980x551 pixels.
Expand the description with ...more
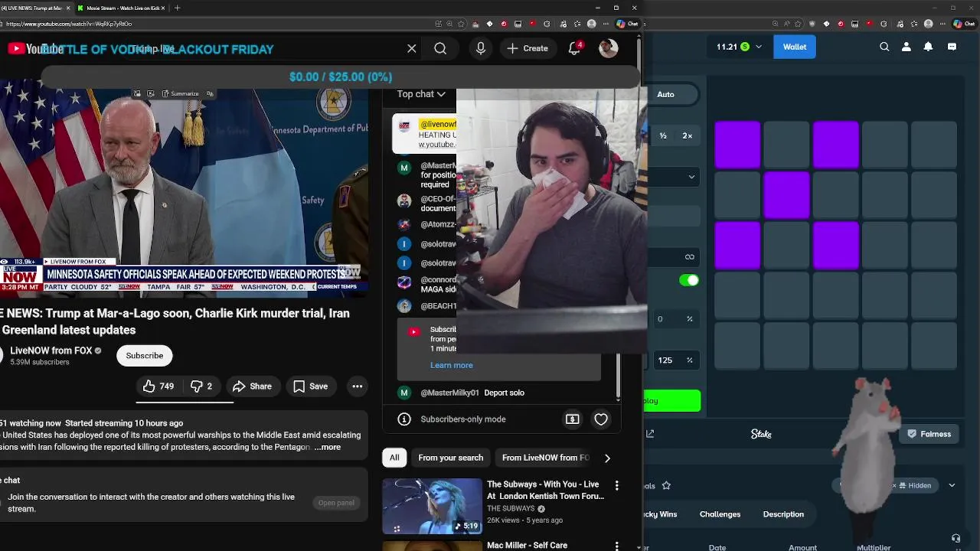(328, 447)
